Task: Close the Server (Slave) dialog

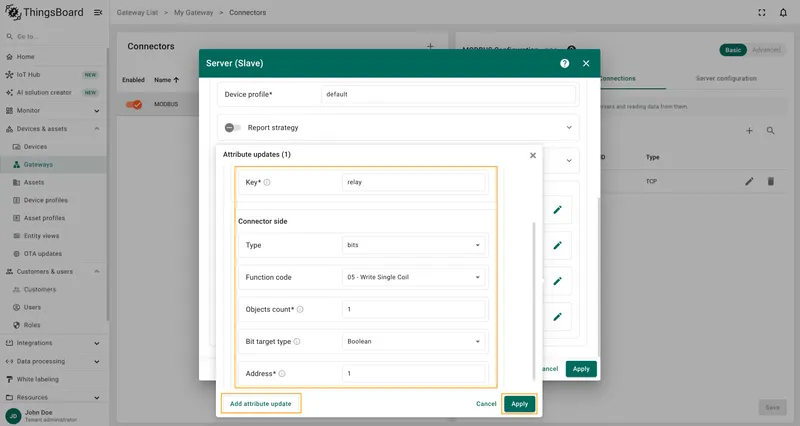Action: point(586,63)
